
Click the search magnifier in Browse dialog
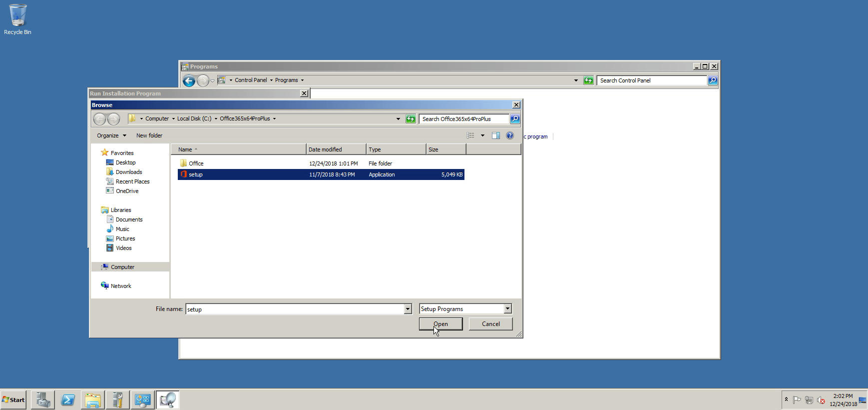click(515, 119)
